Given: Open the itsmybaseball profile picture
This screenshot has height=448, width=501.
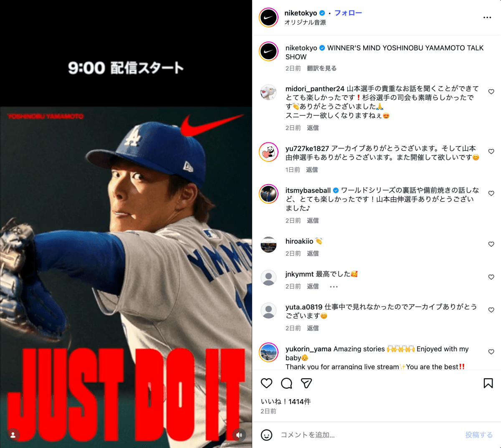Looking at the screenshot, I should [x=268, y=194].
